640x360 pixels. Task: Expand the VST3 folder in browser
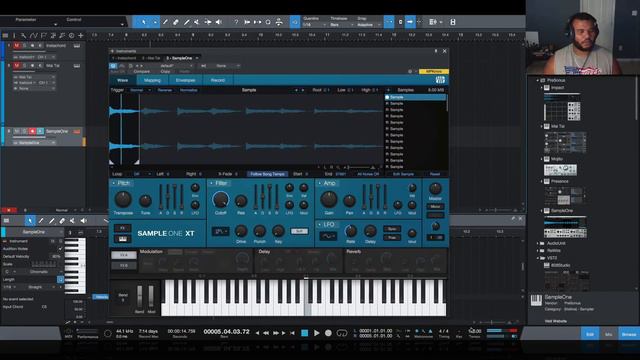538,258
